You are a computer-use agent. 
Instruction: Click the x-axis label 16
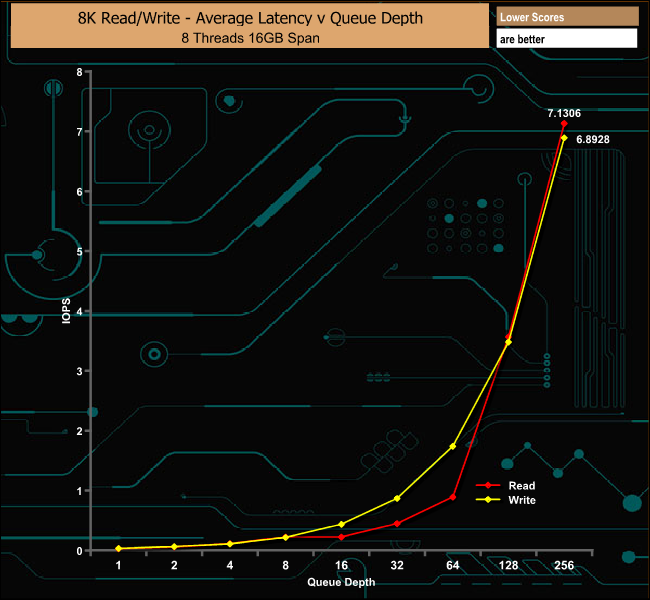[x=342, y=565]
